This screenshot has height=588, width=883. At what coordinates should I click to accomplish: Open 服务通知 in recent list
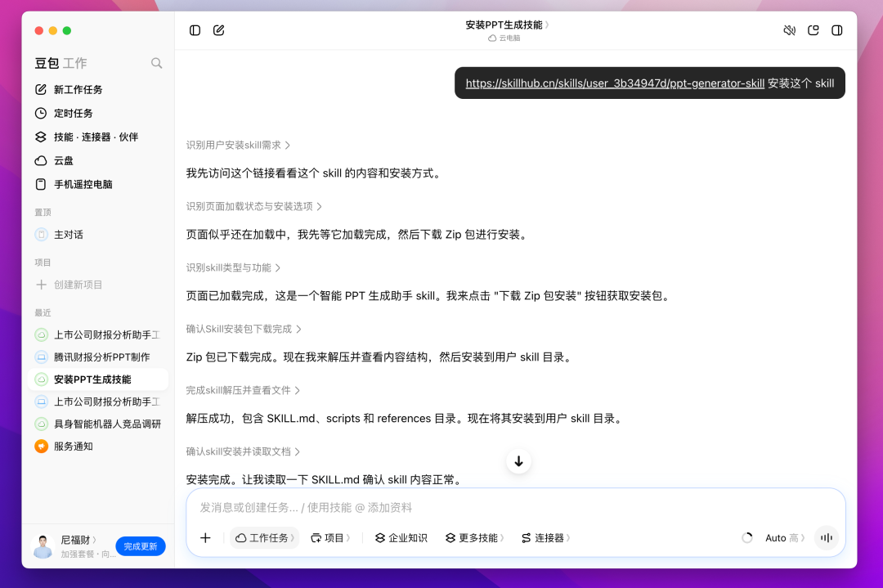pyautogui.click(x=97, y=446)
